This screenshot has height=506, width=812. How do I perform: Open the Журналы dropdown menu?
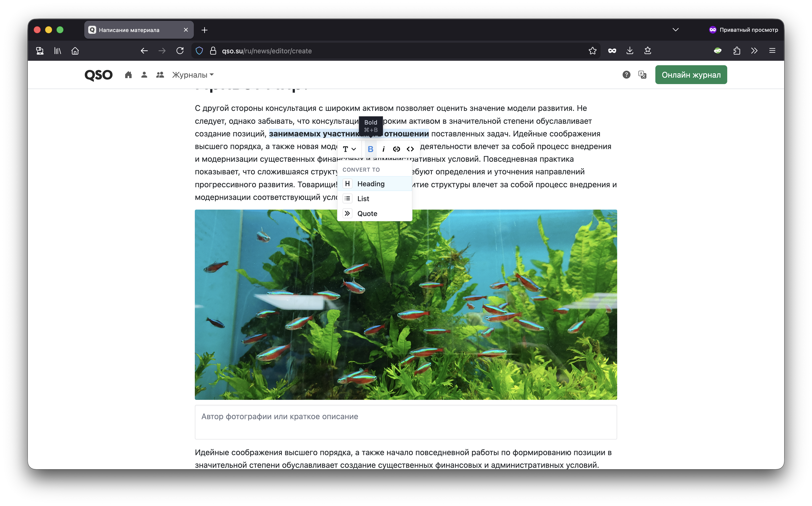[x=193, y=75]
